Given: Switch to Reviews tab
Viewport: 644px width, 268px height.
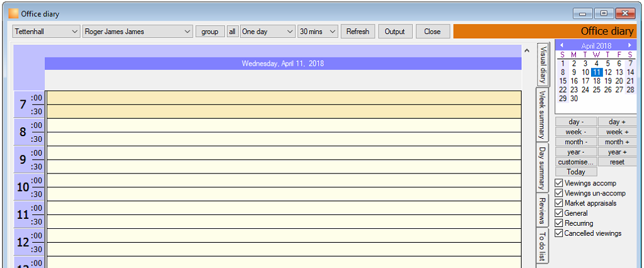Looking at the screenshot, I should tap(543, 209).
